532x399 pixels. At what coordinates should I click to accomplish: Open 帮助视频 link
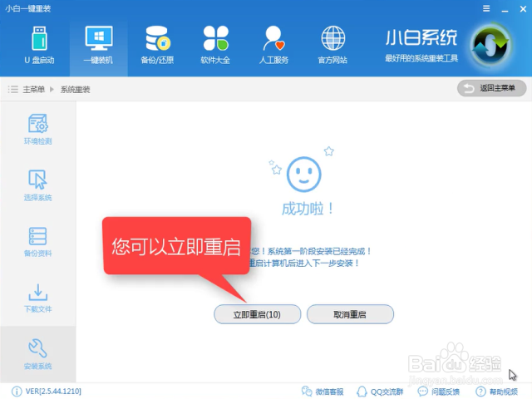(497, 392)
